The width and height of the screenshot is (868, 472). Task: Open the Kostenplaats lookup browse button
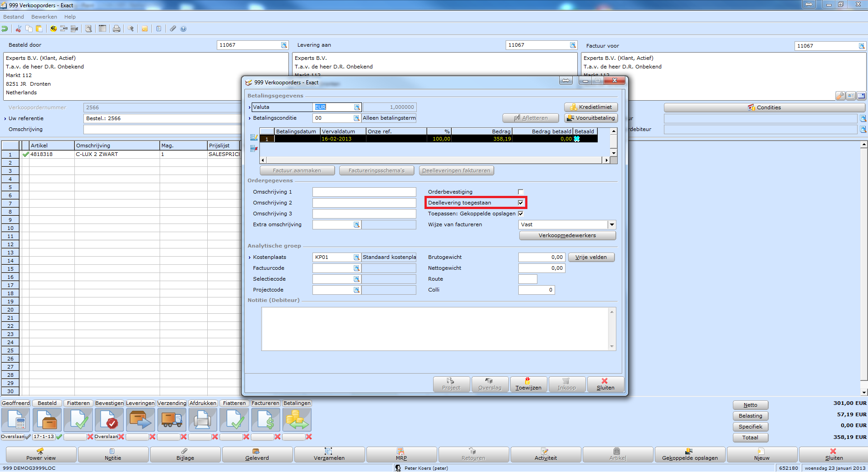pos(357,257)
